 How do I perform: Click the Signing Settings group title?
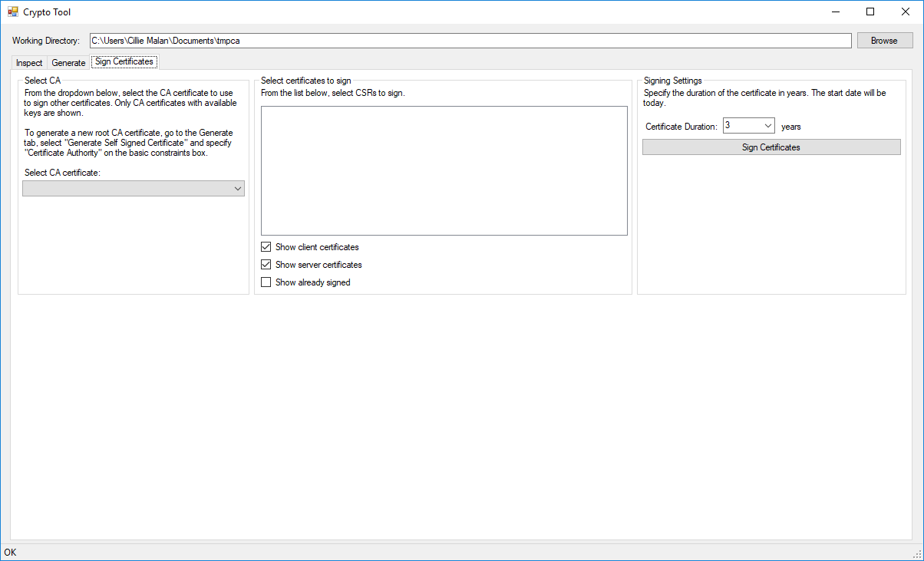673,80
